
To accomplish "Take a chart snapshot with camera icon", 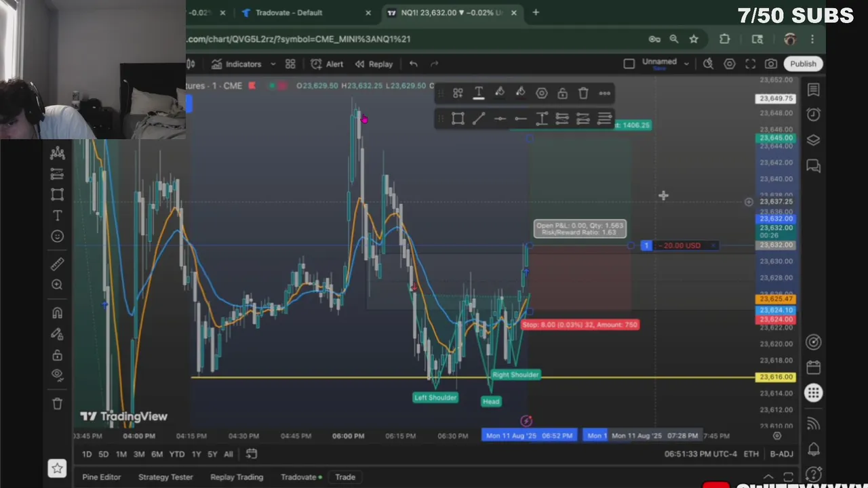I will pos(771,64).
